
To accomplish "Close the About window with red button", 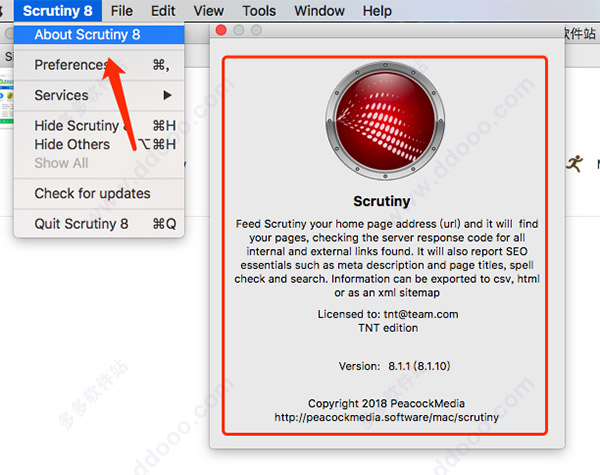I will [x=221, y=30].
